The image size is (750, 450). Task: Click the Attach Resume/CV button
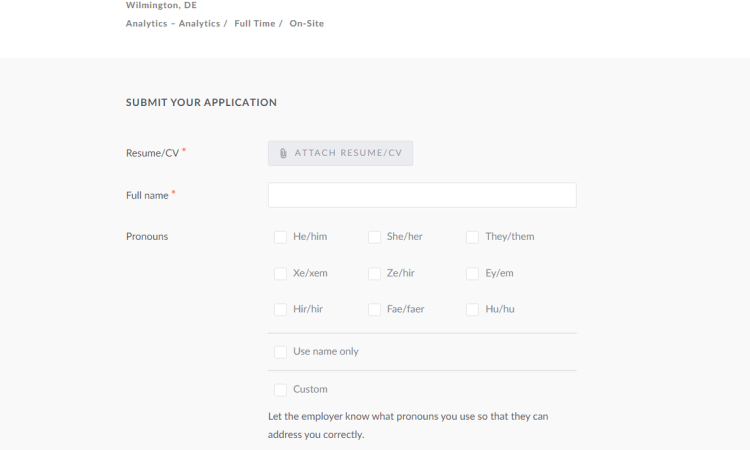[340, 154]
